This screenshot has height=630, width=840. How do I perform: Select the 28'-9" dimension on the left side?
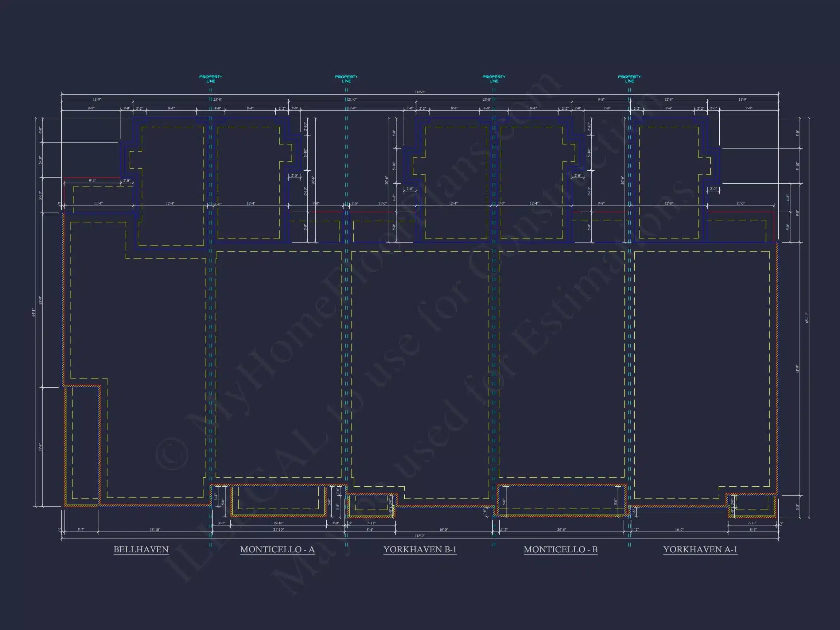(40, 300)
